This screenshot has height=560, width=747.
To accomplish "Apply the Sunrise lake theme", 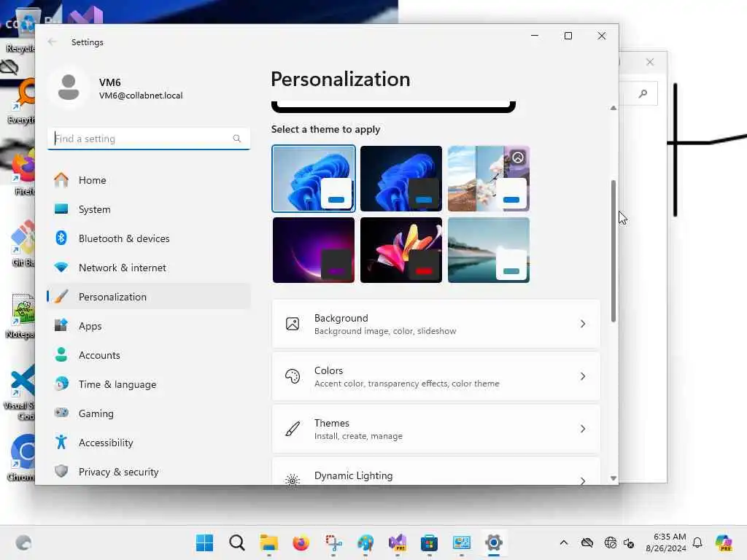I will [489, 250].
